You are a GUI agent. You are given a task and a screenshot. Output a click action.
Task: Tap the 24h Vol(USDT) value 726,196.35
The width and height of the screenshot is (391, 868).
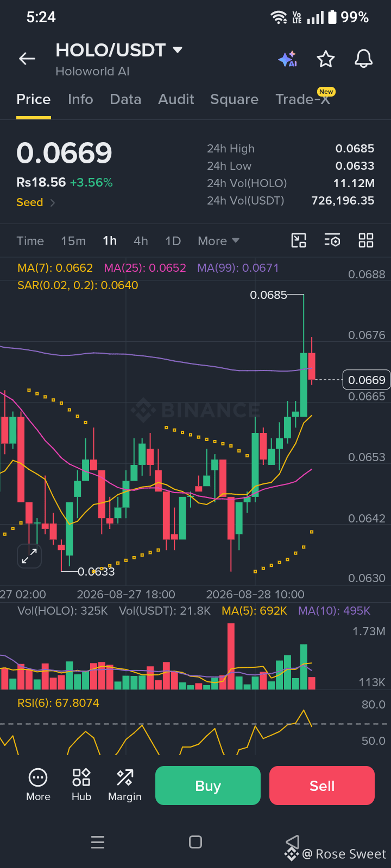pos(343,201)
